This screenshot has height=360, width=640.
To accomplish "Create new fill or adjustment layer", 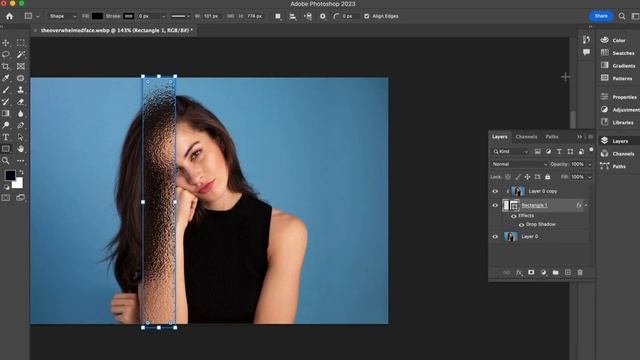I will click(x=543, y=272).
